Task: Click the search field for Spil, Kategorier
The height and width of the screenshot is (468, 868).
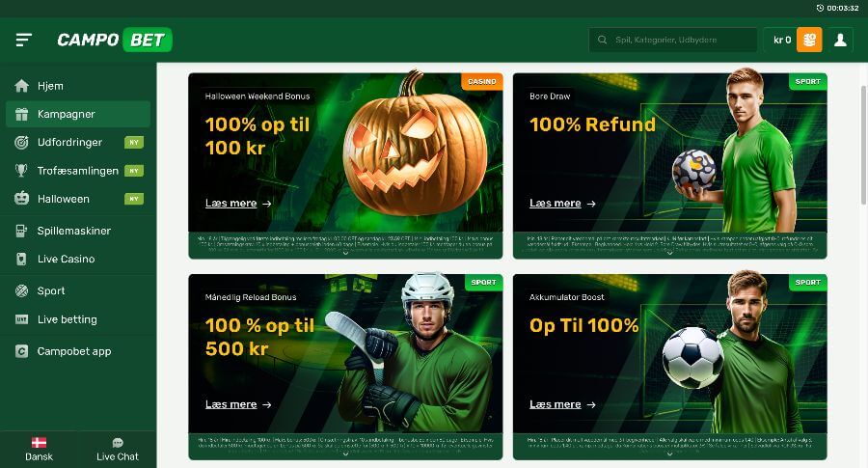Action: [x=672, y=40]
